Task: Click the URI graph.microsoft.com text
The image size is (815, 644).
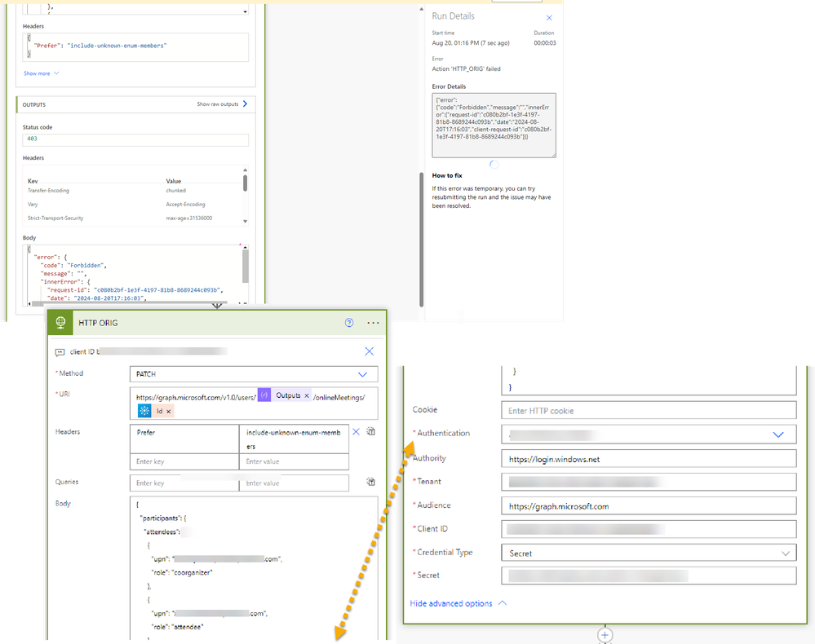Action: click(x=196, y=397)
